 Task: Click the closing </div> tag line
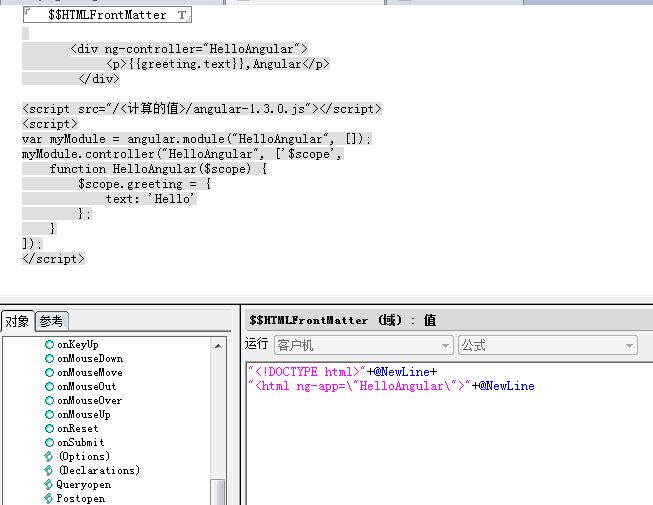99,79
